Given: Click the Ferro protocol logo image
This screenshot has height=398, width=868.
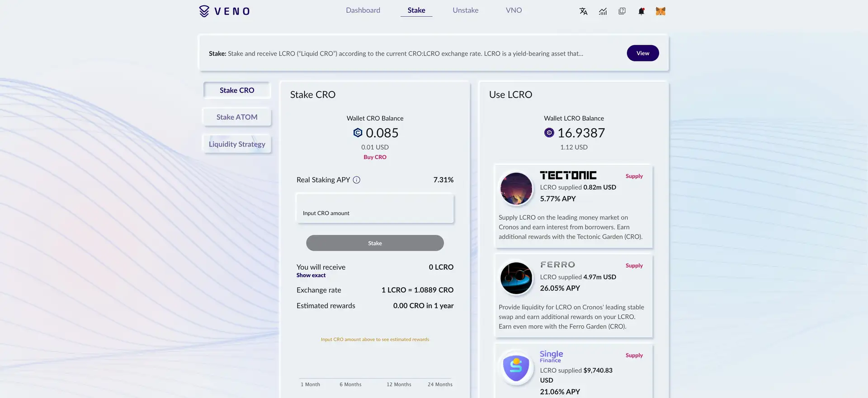Looking at the screenshot, I should click(516, 278).
